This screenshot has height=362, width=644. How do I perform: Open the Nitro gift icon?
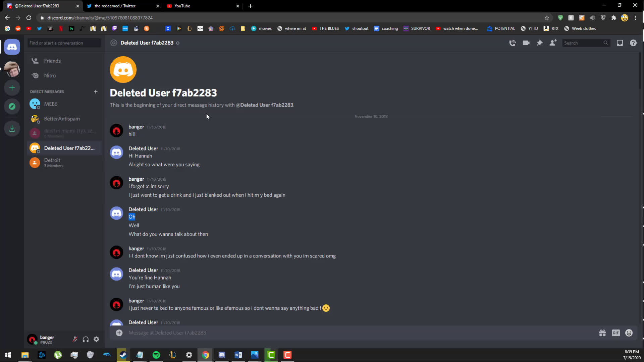click(x=602, y=333)
